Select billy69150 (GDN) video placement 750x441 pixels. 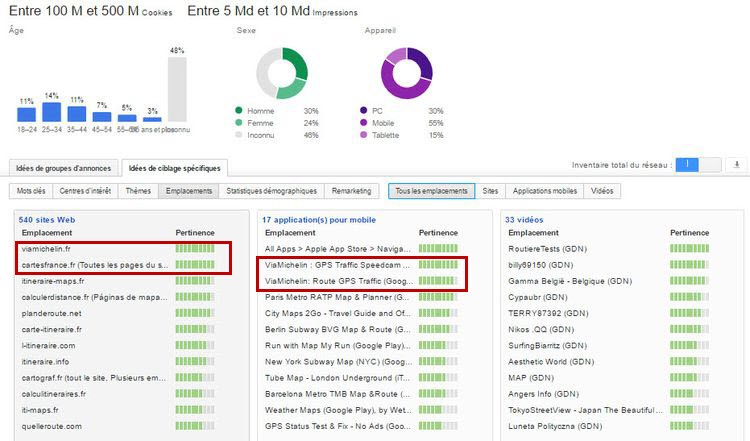tap(540, 265)
